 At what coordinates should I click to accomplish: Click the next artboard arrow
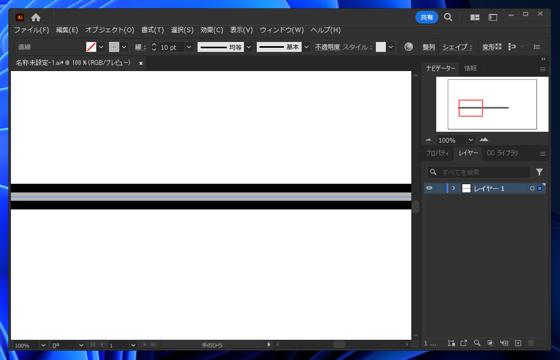[144, 345]
